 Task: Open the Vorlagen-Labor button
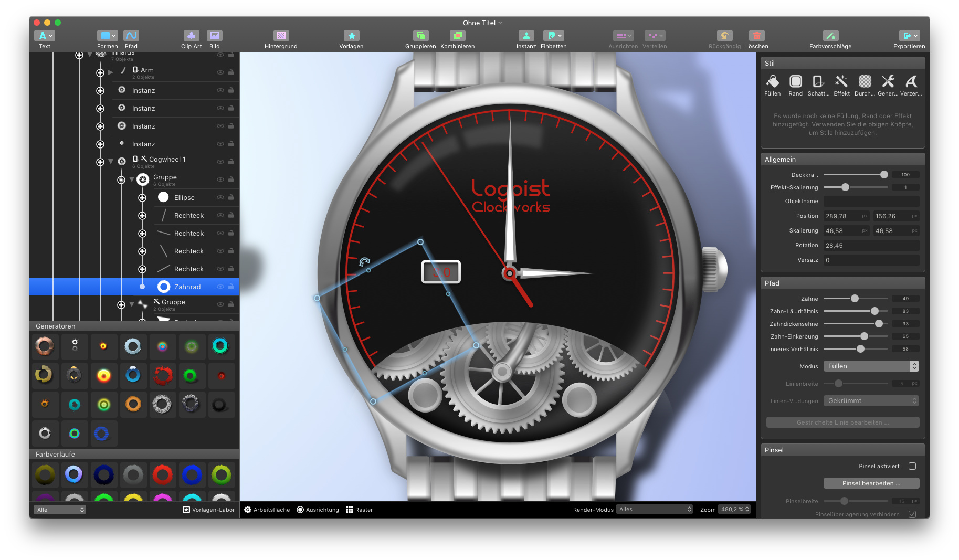pos(208,510)
